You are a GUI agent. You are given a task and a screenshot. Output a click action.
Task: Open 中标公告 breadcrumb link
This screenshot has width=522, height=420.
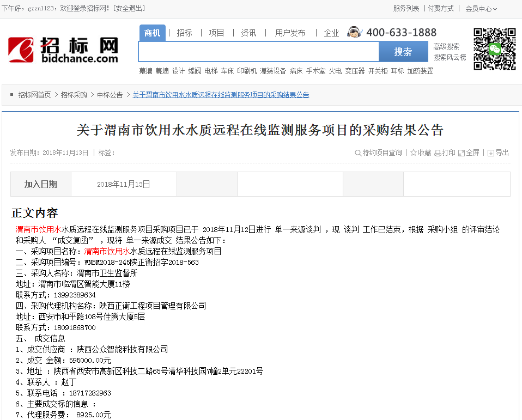[x=110, y=95]
